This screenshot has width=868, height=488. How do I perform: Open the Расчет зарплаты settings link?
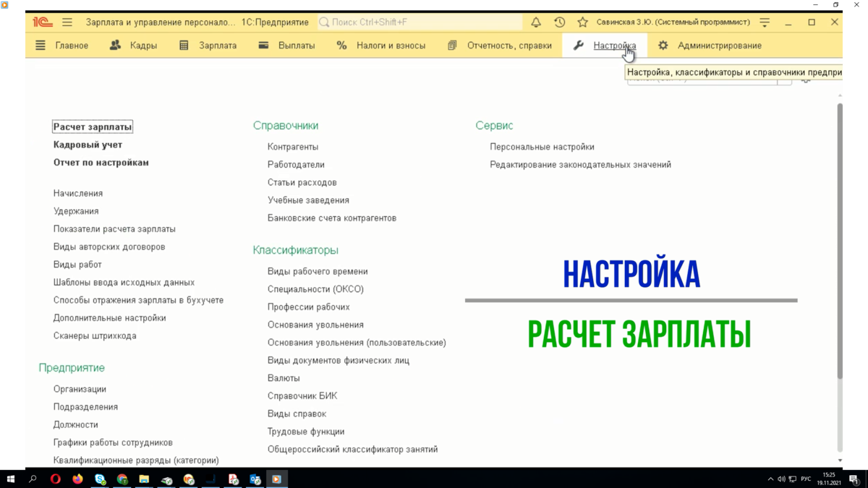click(92, 126)
